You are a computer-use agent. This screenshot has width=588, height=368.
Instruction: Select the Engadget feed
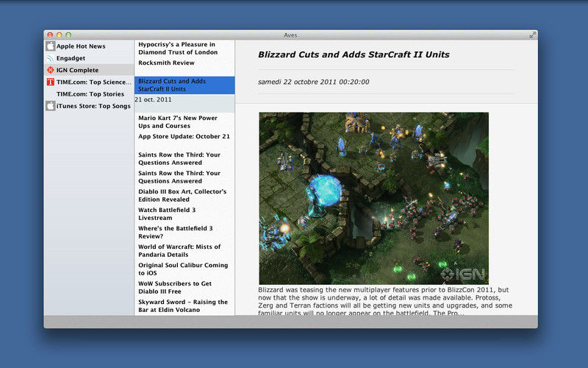click(89, 58)
